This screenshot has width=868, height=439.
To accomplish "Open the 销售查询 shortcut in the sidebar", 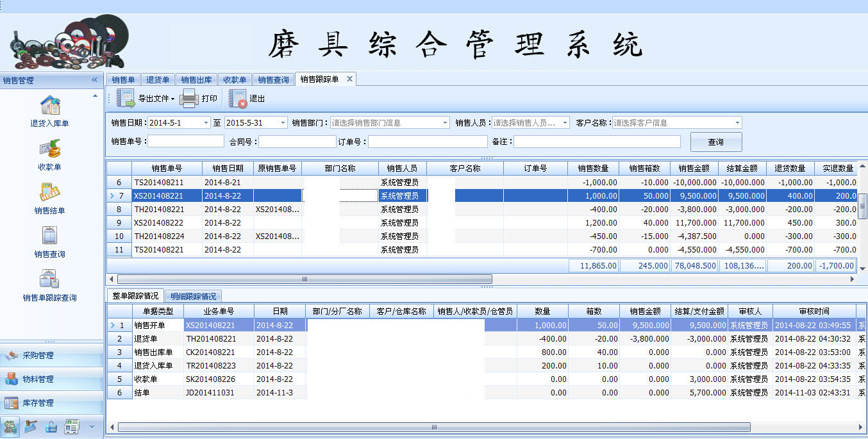I will [49, 242].
